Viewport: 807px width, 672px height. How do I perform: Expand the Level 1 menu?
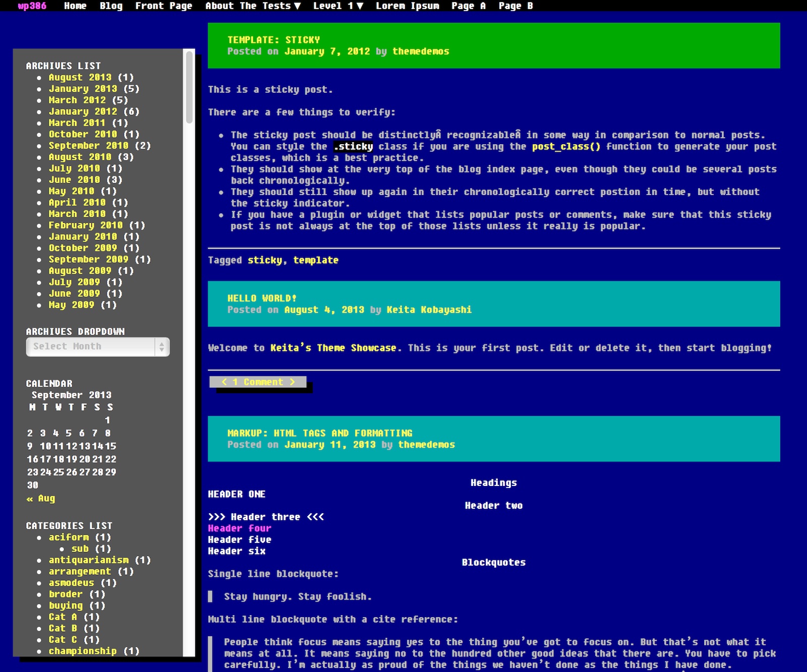pos(337,6)
